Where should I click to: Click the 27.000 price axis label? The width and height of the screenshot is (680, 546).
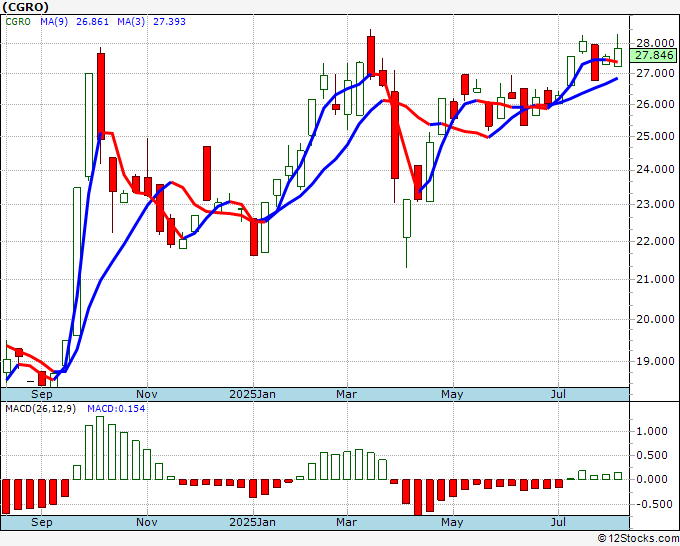pyautogui.click(x=655, y=73)
